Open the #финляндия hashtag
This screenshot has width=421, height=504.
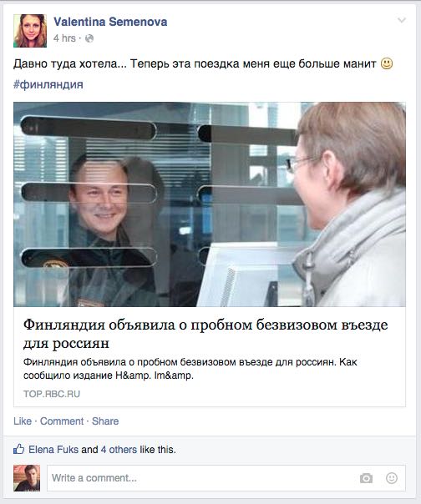coord(48,84)
